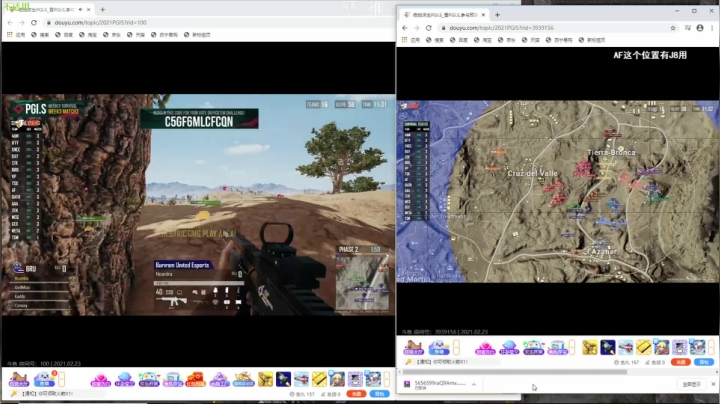Close the downloads bar in the right window

713,384
